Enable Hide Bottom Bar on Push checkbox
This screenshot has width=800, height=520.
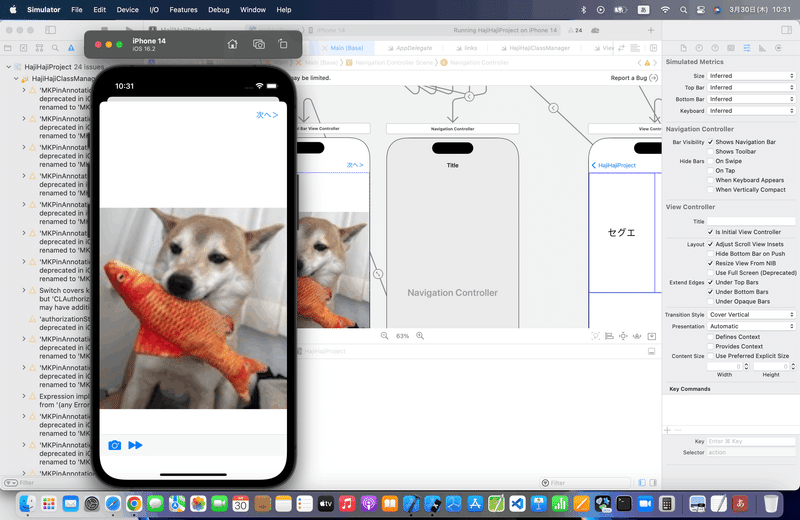[x=710, y=254]
